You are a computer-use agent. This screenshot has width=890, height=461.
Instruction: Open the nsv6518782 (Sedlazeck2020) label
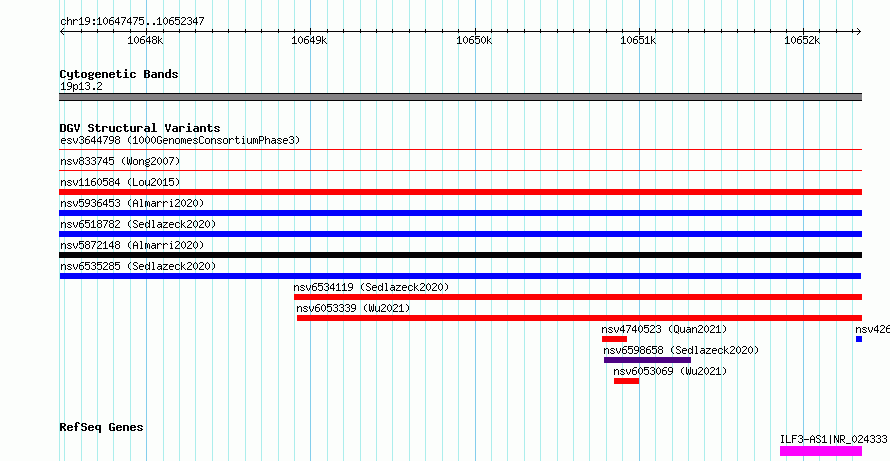pos(138,224)
